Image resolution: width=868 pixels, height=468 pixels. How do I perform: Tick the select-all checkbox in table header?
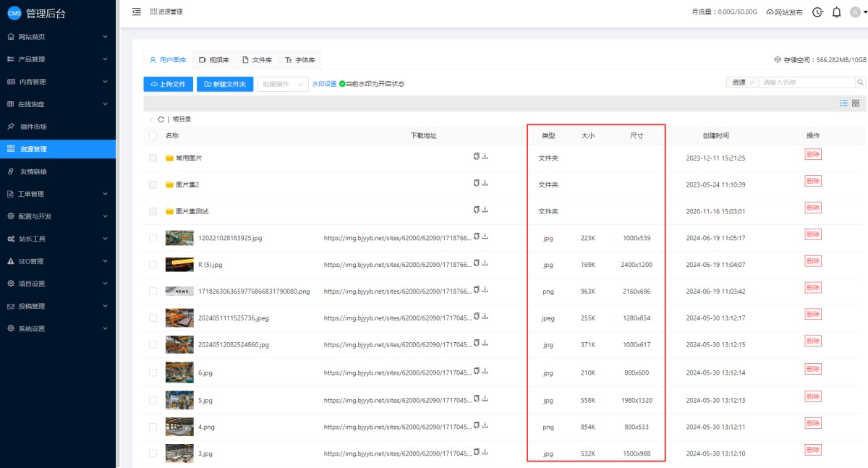click(153, 135)
